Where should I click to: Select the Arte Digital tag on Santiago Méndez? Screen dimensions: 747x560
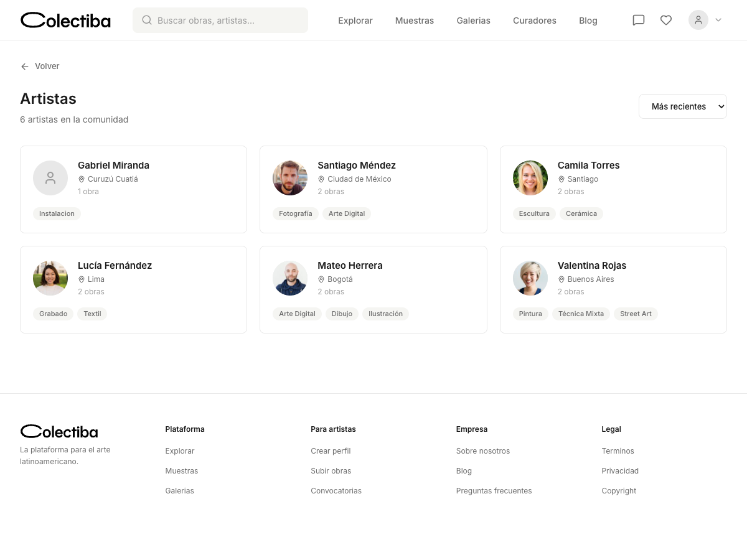(x=347, y=213)
